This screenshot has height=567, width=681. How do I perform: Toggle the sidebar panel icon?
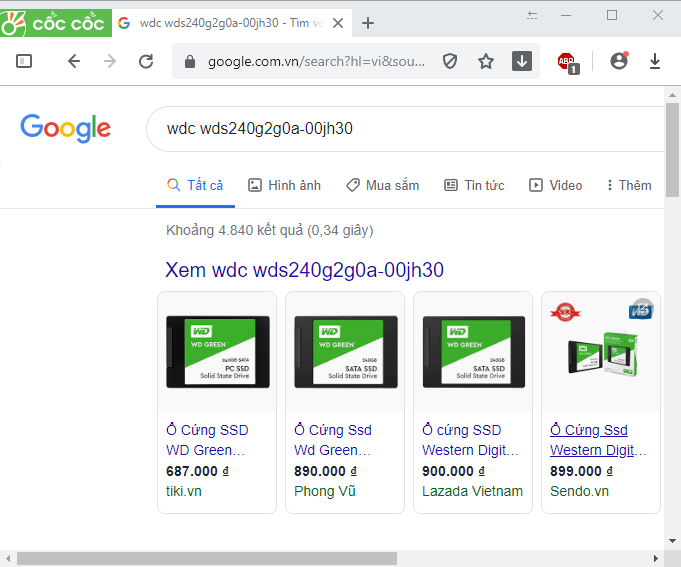click(24, 61)
